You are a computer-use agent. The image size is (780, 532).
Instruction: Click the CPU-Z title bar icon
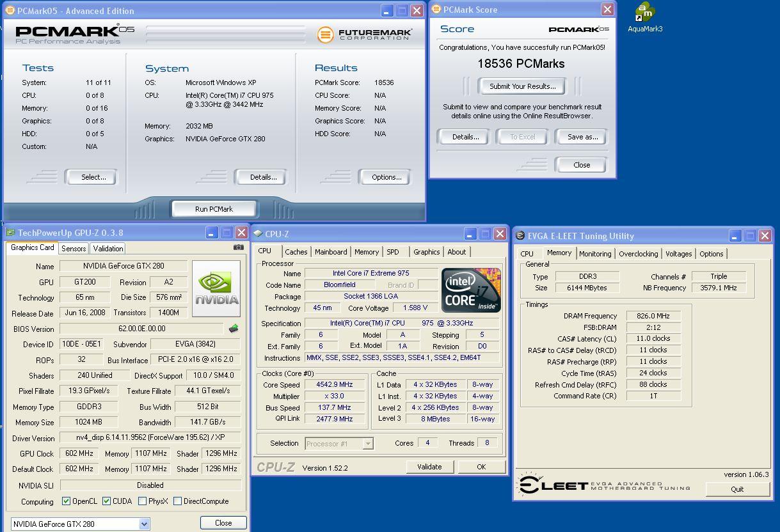point(258,234)
